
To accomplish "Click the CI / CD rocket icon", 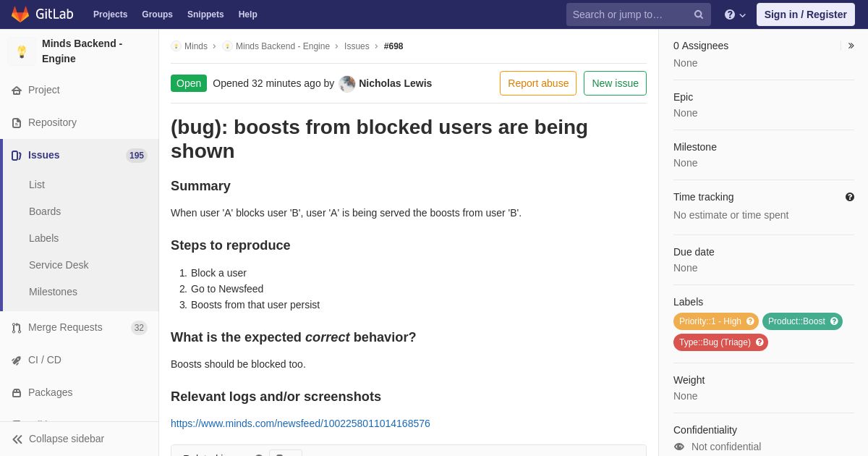I will click(x=17, y=360).
